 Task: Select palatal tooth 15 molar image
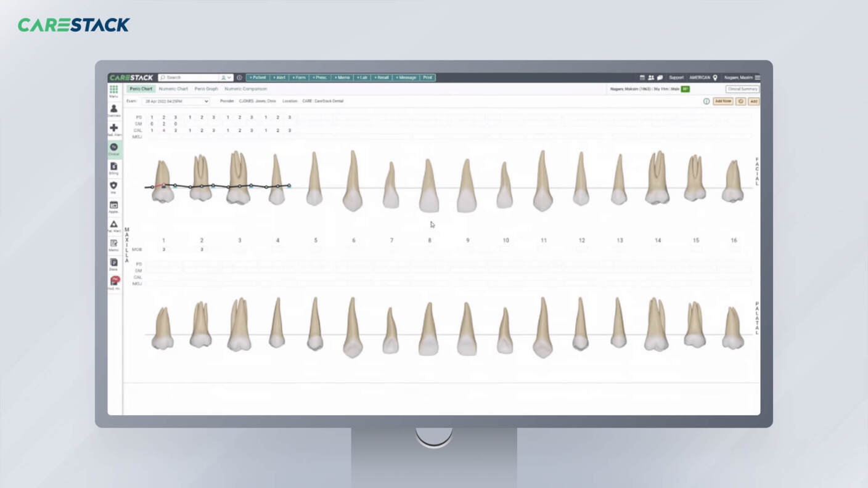click(695, 325)
